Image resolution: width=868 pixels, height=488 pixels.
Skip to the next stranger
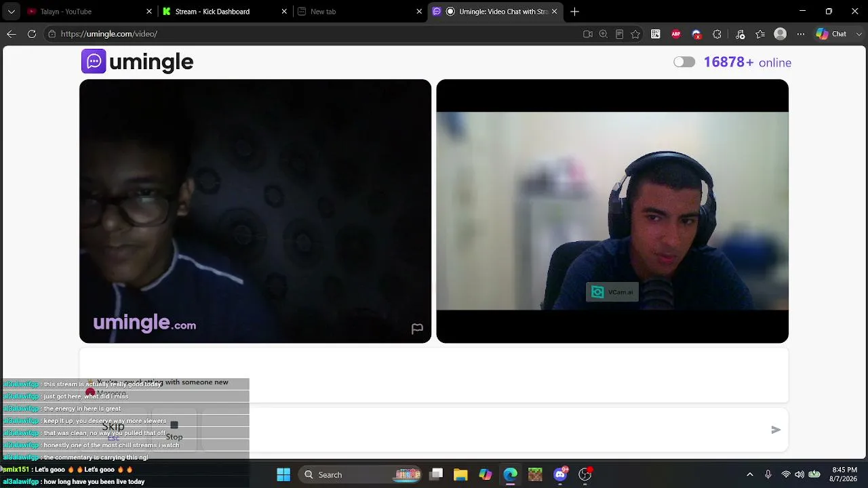[113, 429]
